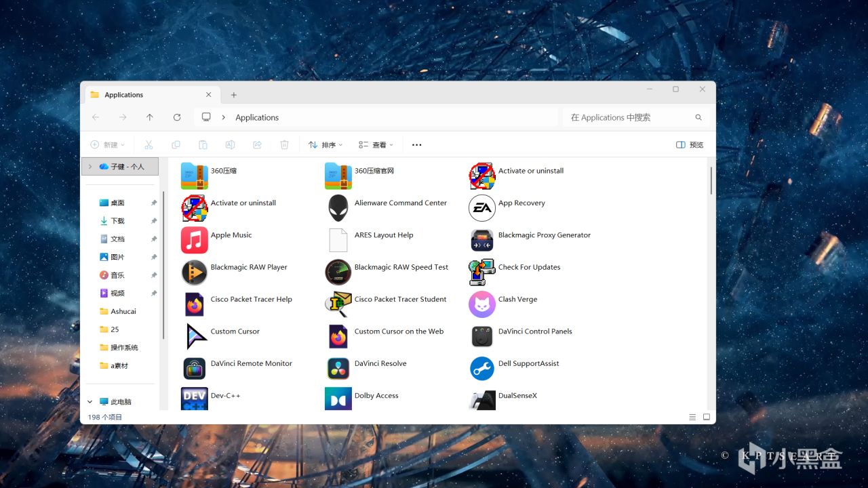
Task: Switch to the Applications tab
Action: click(x=151, y=95)
